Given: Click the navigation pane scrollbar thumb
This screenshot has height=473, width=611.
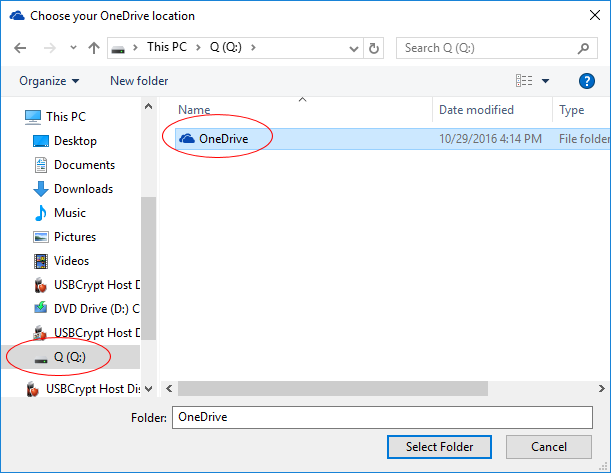Looking at the screenshot, I should [148, 269].
